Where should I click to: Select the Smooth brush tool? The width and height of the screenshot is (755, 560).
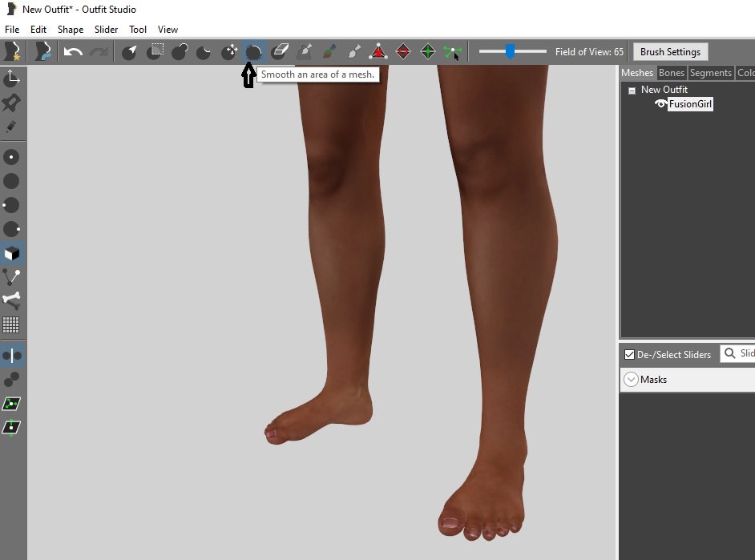point(253,52)
